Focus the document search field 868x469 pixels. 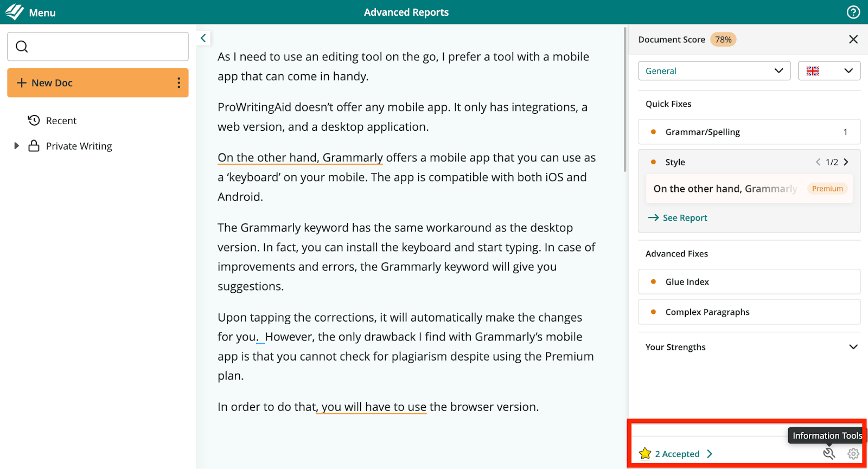[x=98, y=47]
